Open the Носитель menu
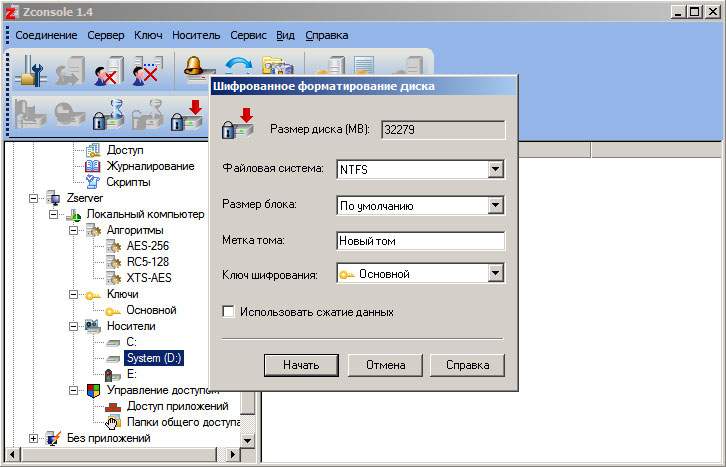The height and width of the screenshot is (467, 726). tap(196, 35)
